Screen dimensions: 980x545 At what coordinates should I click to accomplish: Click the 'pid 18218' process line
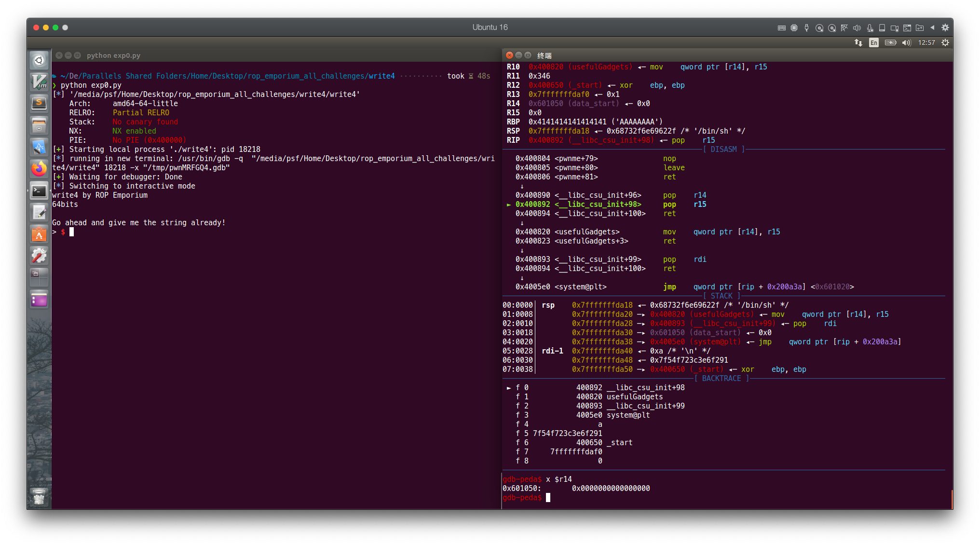click(156, 150)
